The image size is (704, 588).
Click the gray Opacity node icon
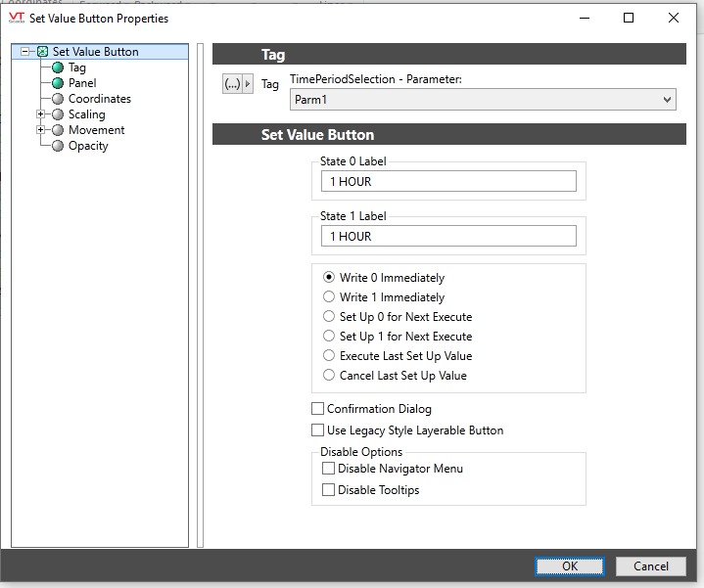click(x=58, y=146)
